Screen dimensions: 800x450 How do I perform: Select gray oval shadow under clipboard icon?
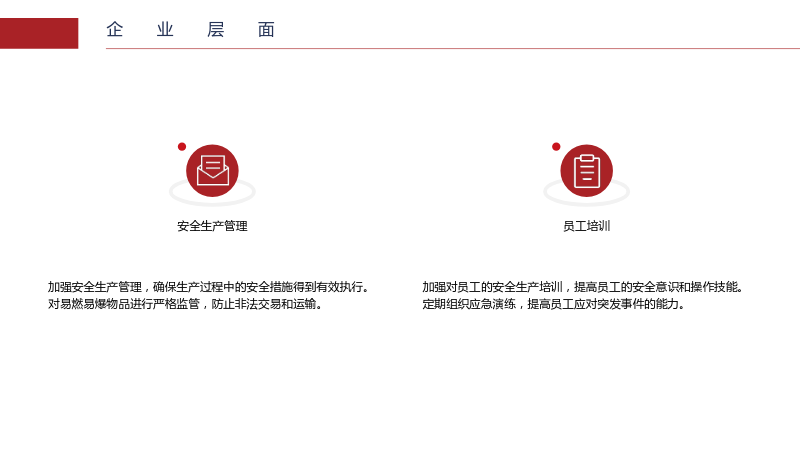coord(587,194)
